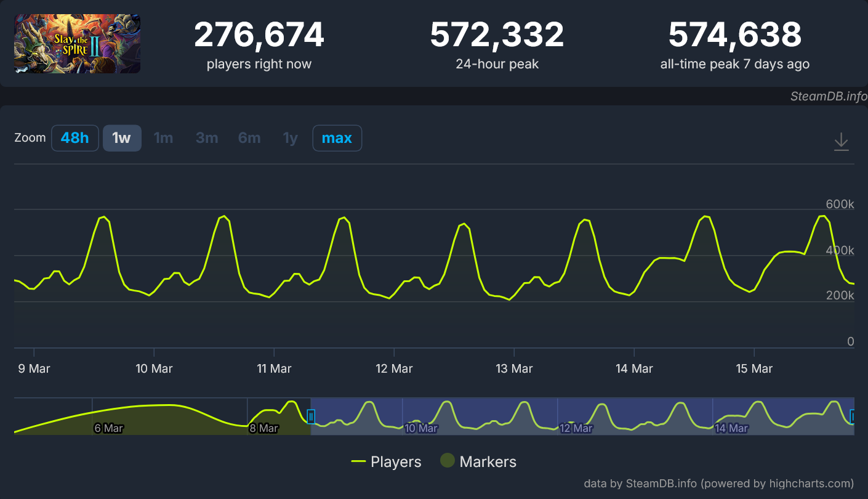The image size is (868, 499).
Task: Show full history with the max button
Action: (337, 138)
